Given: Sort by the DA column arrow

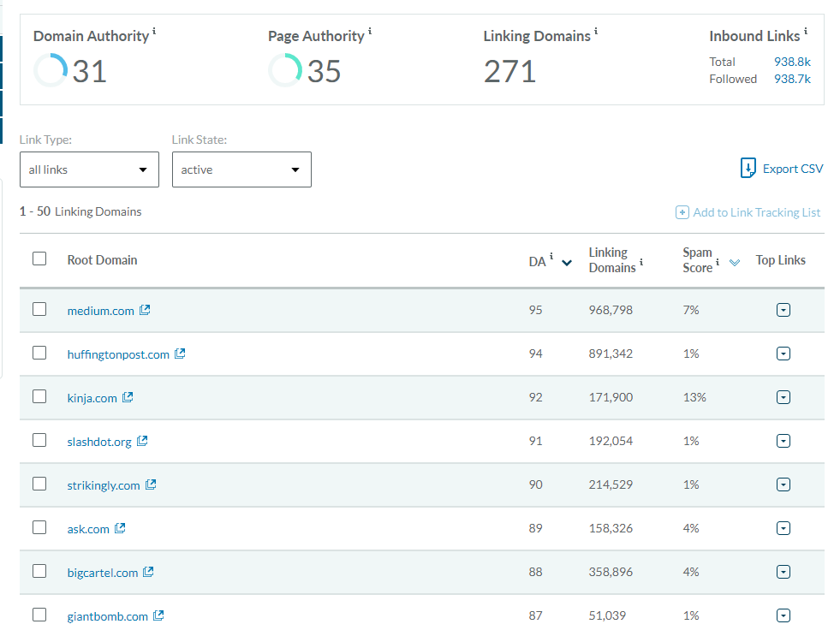Looking at the screenshot, I should click(566, 263).
